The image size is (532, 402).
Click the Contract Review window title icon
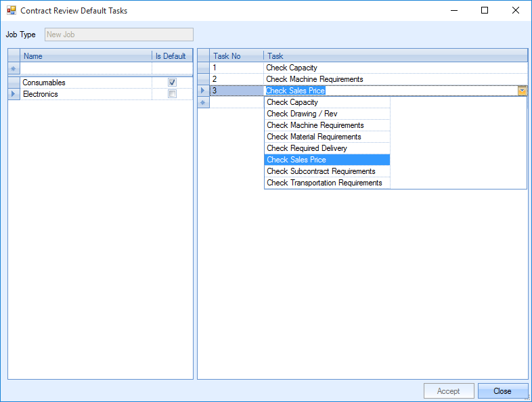11,11
